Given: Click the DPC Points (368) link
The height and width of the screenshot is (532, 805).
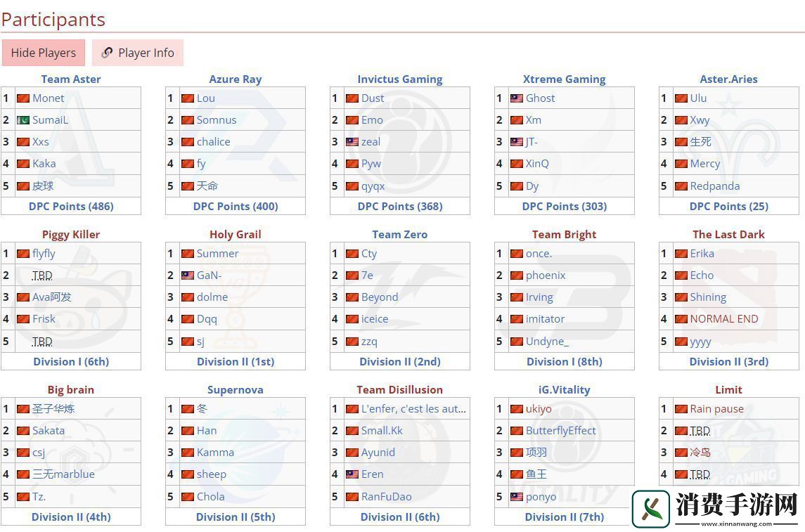Looking at the screenshot, I should point(400,206).
